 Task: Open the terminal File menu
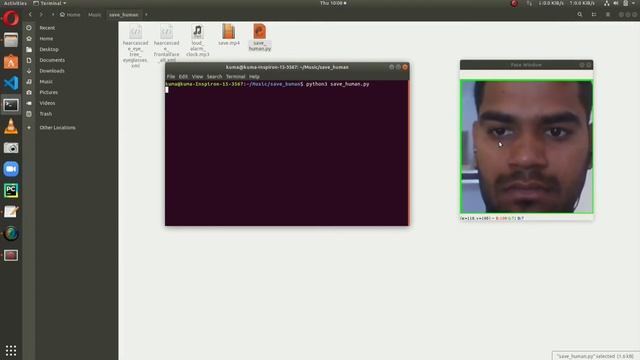171,76
